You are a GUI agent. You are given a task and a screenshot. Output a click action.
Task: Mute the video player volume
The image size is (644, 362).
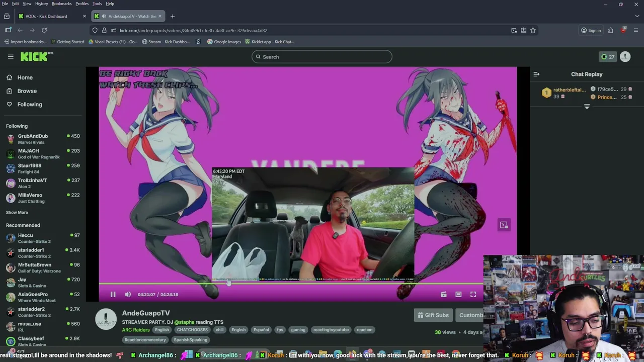tap(128, 295)
